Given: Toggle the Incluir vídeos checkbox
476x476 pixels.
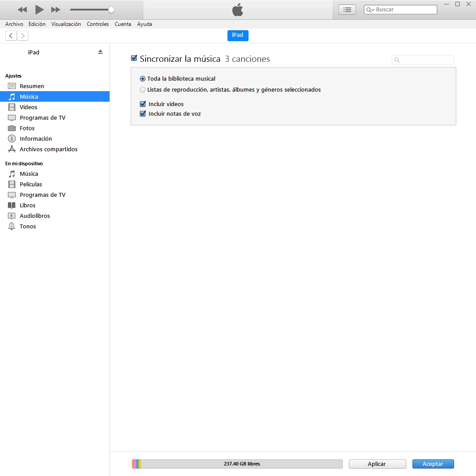Looking at the screenshot, I should coord(142,104).
